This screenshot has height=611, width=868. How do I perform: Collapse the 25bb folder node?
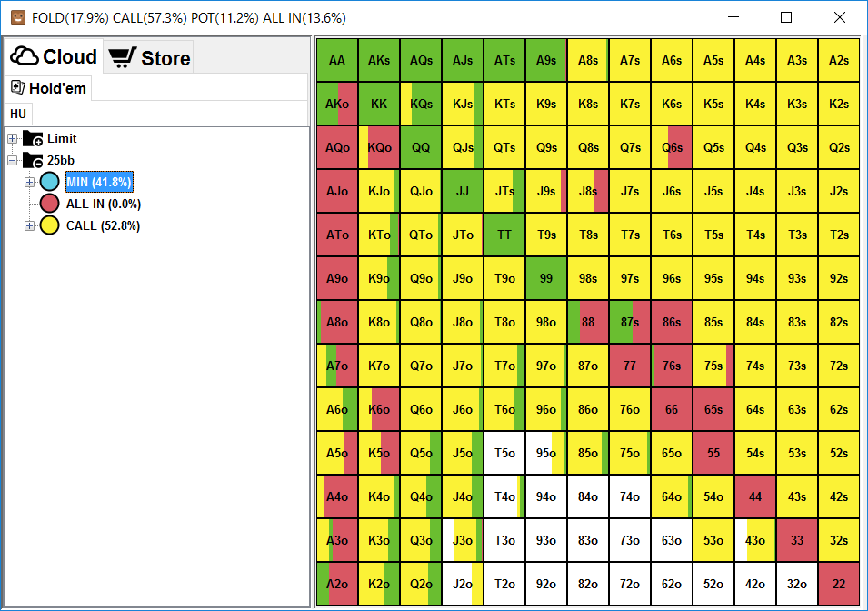tap(12, 160)
